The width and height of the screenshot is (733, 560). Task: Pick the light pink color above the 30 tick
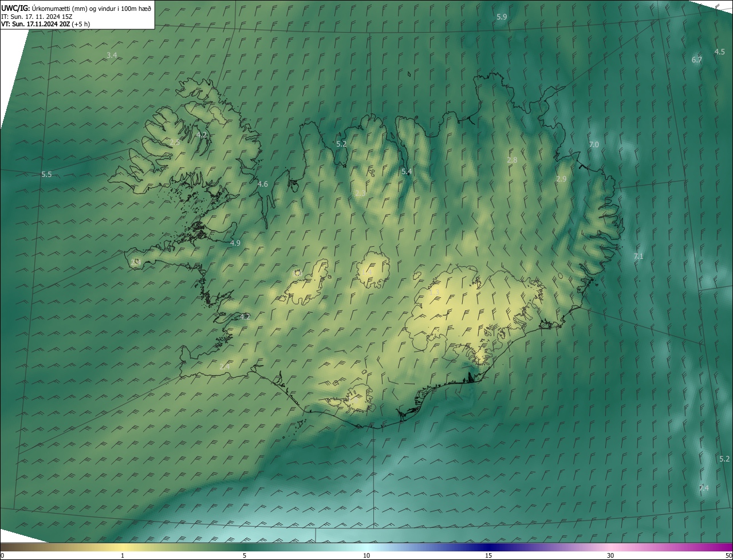click(x=610, y=547)
